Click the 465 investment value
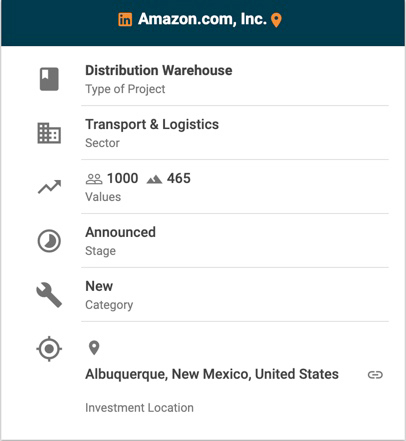 [x=179, y=178]
